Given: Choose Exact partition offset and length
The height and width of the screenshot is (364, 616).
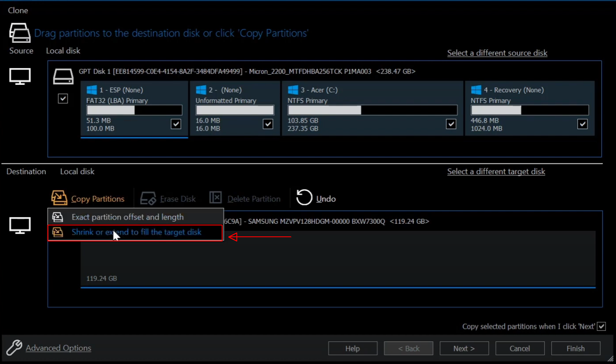Looking at the screenshot, I should (135, 217).
